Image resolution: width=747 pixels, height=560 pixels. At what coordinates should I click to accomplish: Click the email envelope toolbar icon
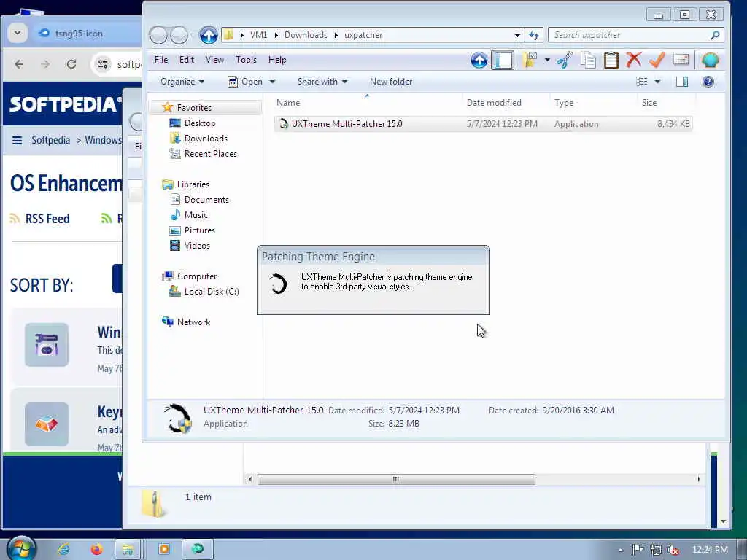point(681,60)
